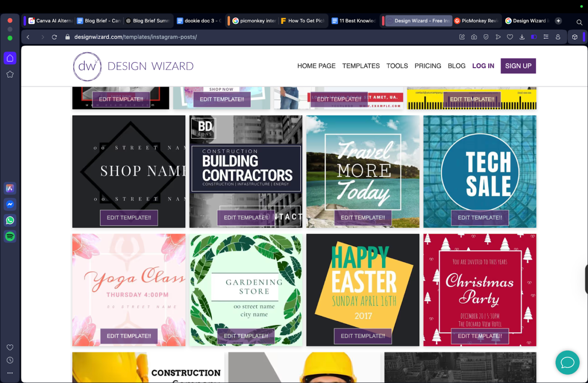This screenshot has width=588, height=383.
Task: Open Facebook Messenger in the sidebar
Action: (x=10, y=204)
